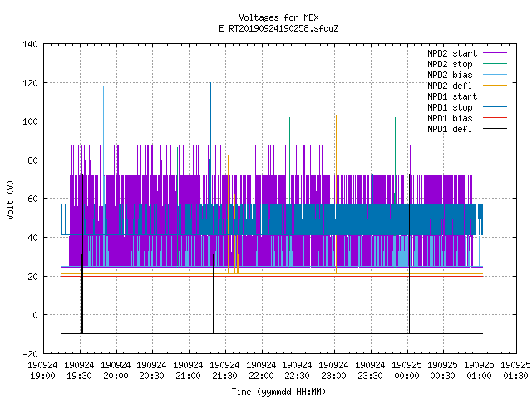Click the 'Volt (V)' y-axis label

click(x=10, y=199)
